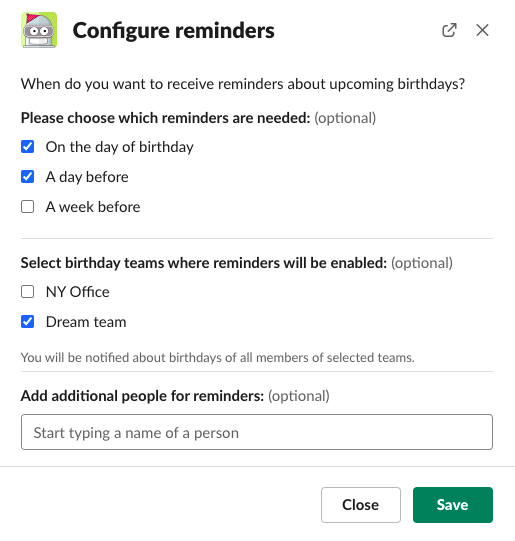Open the dialog in a new window
The width and height of the screenshot is (515, 541).
(x=449, y=30)
